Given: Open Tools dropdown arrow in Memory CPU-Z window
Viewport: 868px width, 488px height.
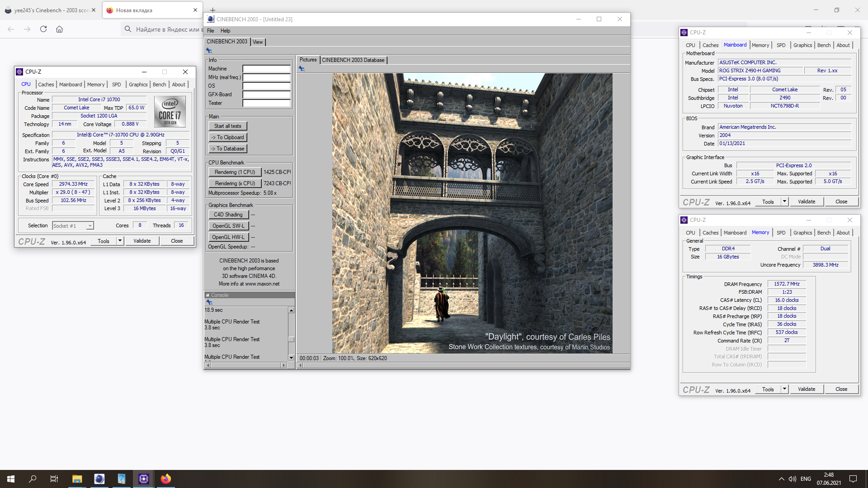Looking at the screenshot, I should click(785, 389).
